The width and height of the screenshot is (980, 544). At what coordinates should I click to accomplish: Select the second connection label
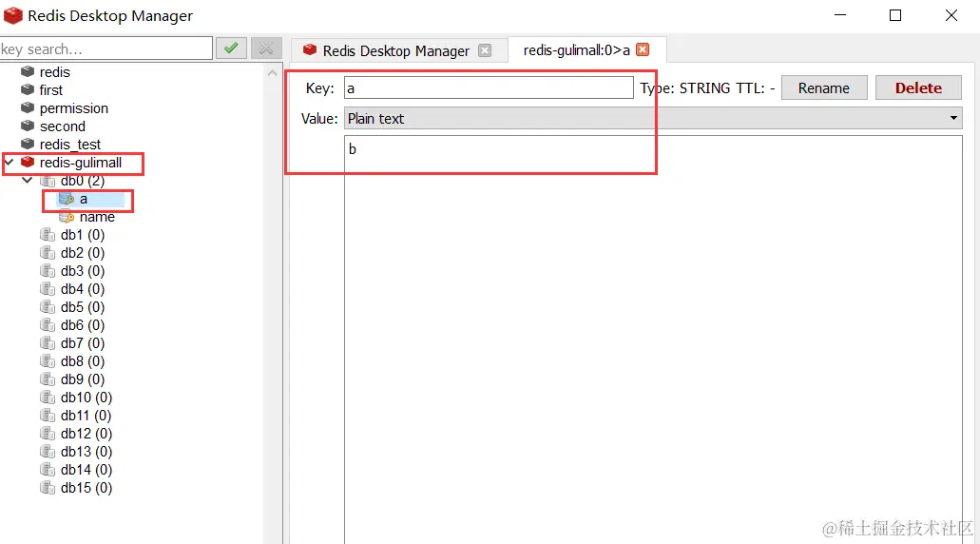(63, 126)
